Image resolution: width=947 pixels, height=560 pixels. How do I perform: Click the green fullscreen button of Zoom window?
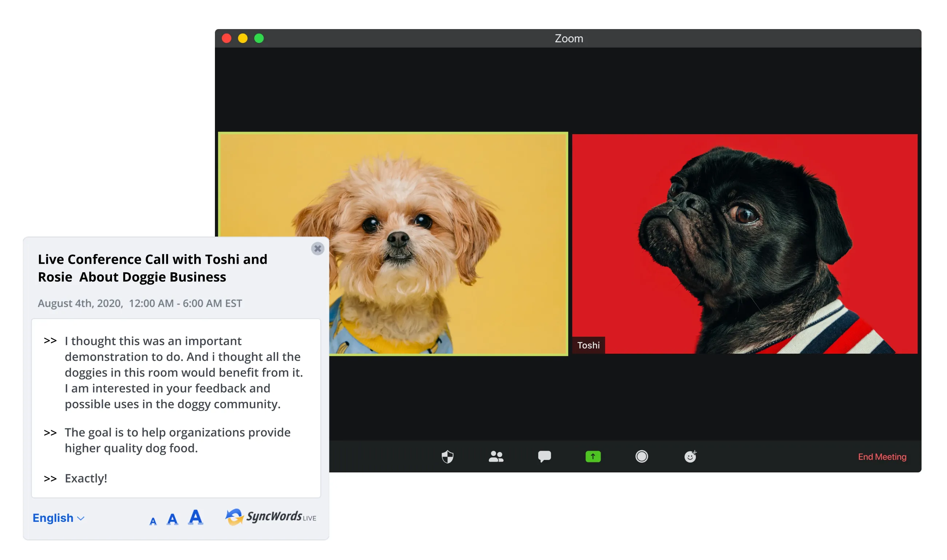pyautogui.click(x=259, y=39)
